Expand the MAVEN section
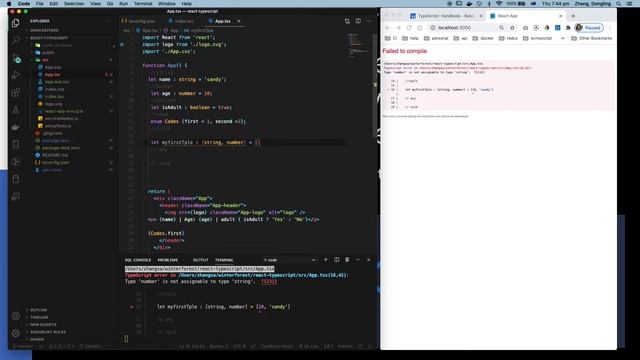This screenshot has height=360, width=640. click(x=37, y=339)
